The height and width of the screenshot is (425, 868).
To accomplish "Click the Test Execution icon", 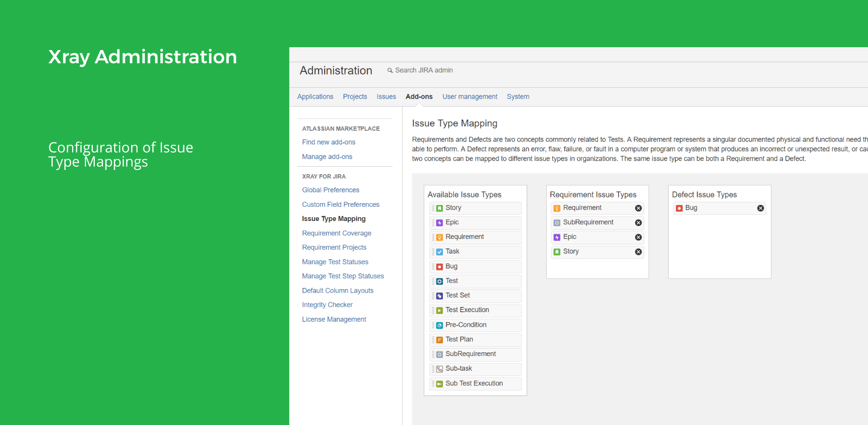I will coord(439,310).
